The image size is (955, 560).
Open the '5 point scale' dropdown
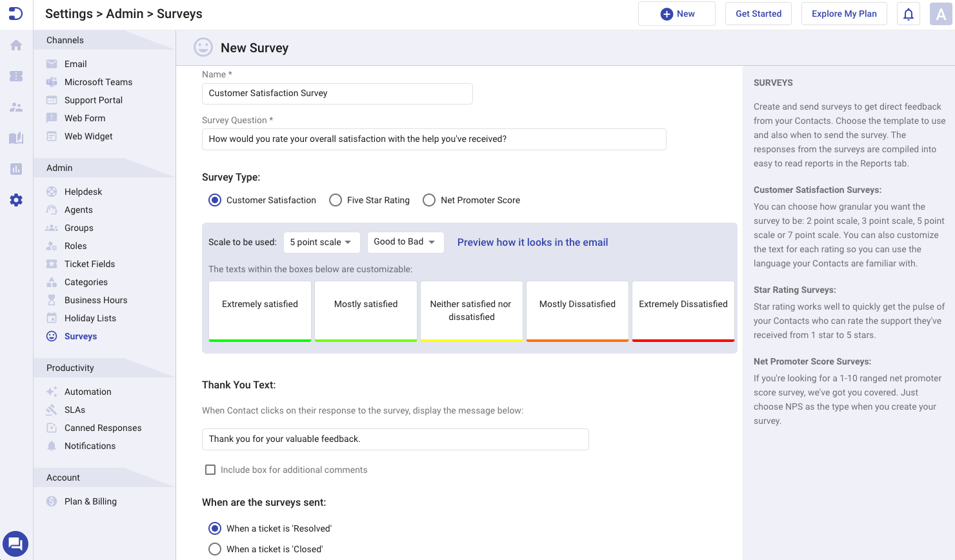tap(321, 242)
